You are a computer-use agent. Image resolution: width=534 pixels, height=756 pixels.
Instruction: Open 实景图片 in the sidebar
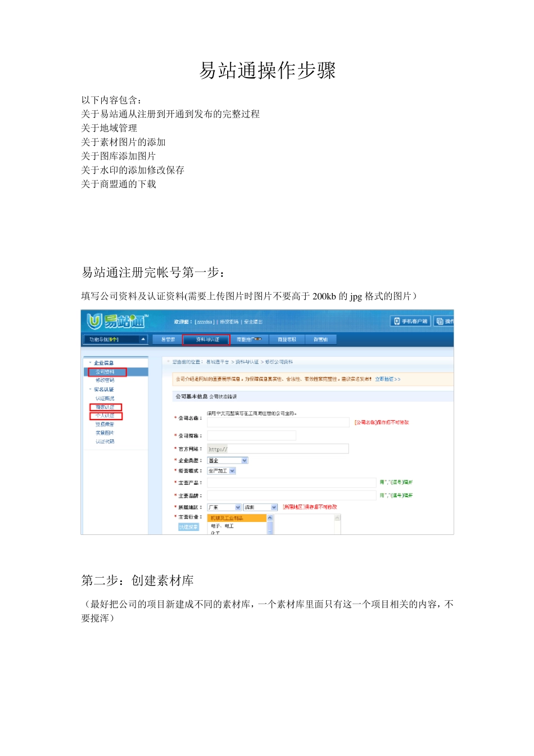(105, 433)
